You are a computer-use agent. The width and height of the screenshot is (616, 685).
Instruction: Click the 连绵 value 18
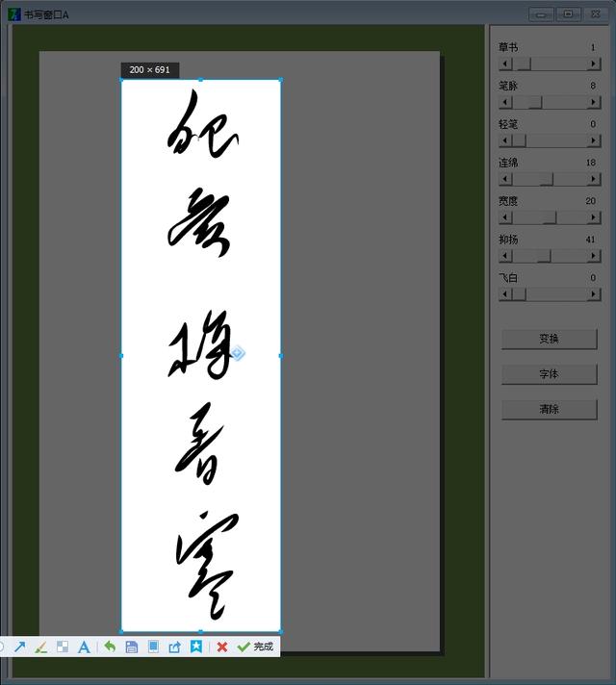pos(591,163)
